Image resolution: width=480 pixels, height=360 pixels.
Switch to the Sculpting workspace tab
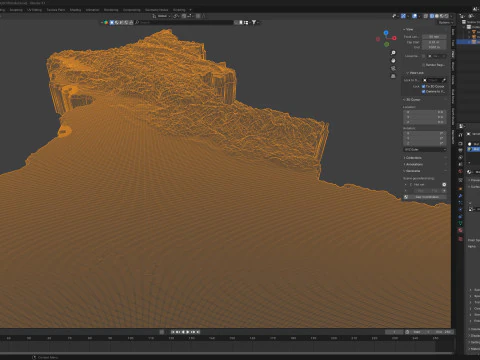click(16, 10)
